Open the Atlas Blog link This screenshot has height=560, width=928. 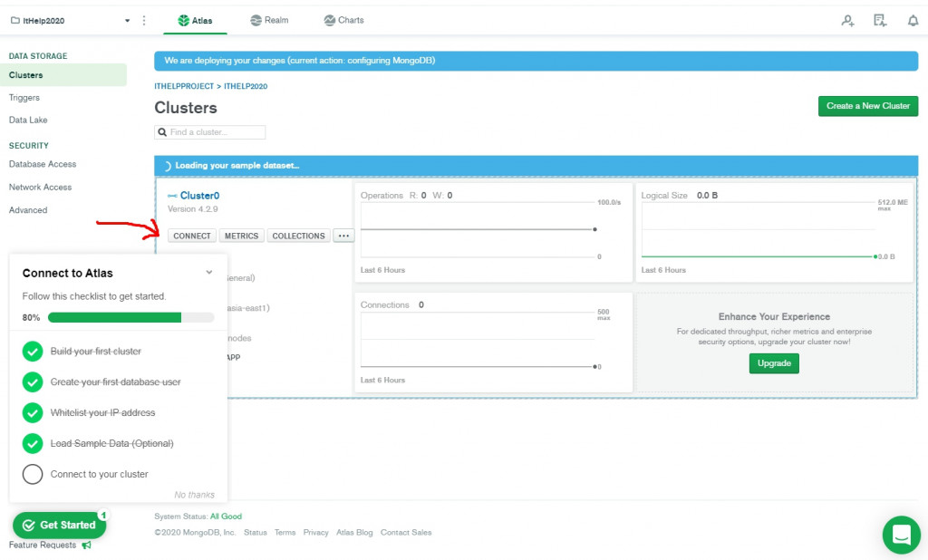[x=354, y=533]
